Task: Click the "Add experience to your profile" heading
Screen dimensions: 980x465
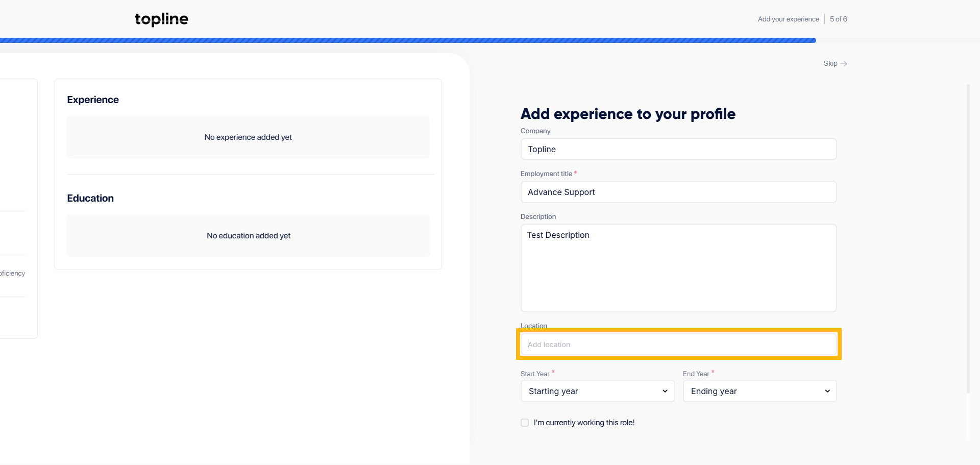Action: pos(628,114)
